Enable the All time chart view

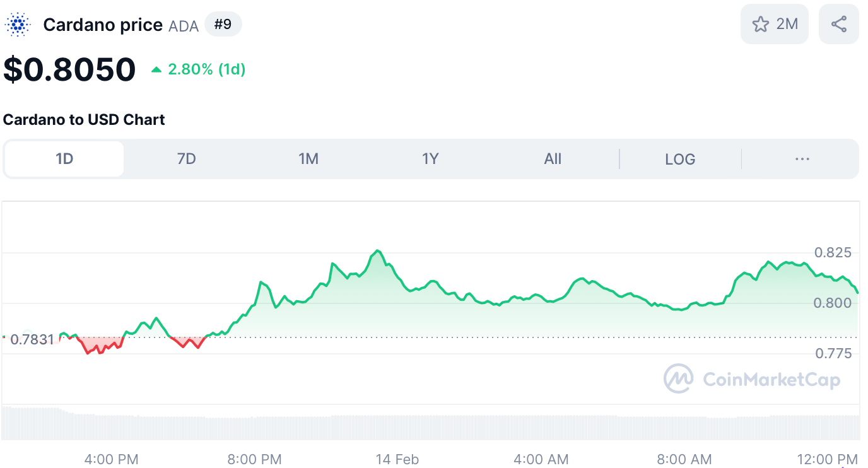[x=553, y=159]
